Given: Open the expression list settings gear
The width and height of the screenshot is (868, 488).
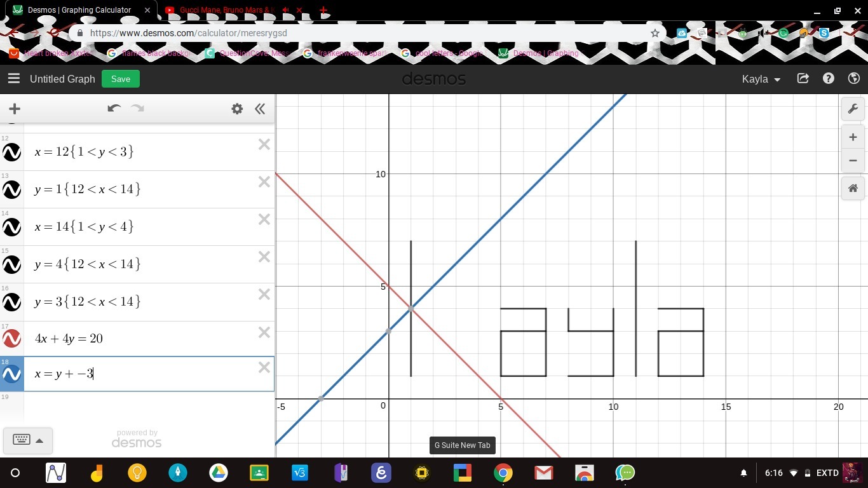Looking at the screenshot, I should click(x=237, y=109).
